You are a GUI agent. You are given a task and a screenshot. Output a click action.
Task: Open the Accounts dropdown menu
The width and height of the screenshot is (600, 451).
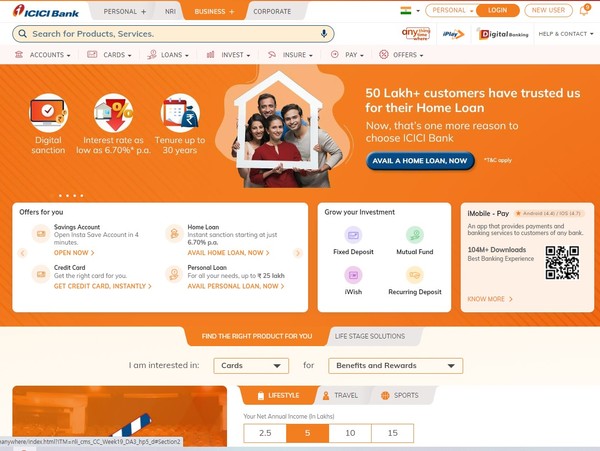(42, 55)
